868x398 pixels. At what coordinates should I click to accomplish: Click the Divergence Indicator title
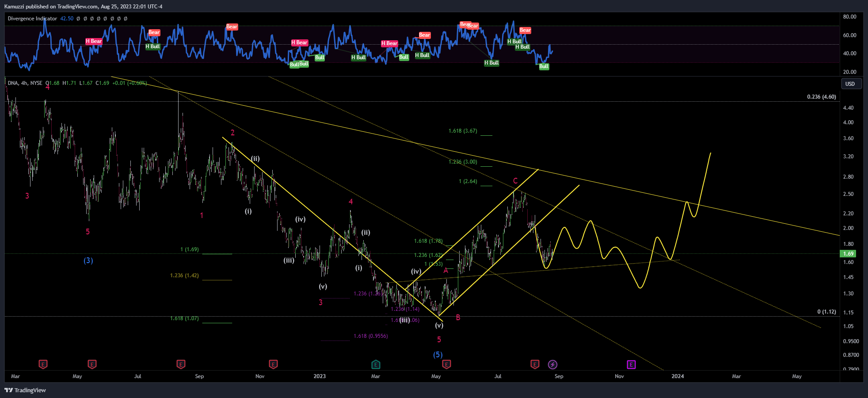(32, 19)
